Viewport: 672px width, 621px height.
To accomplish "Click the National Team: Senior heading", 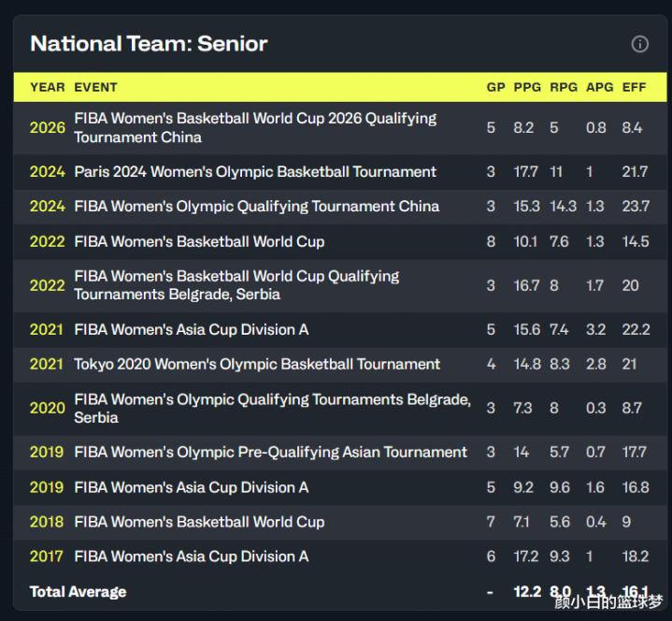I will point(149,44).
